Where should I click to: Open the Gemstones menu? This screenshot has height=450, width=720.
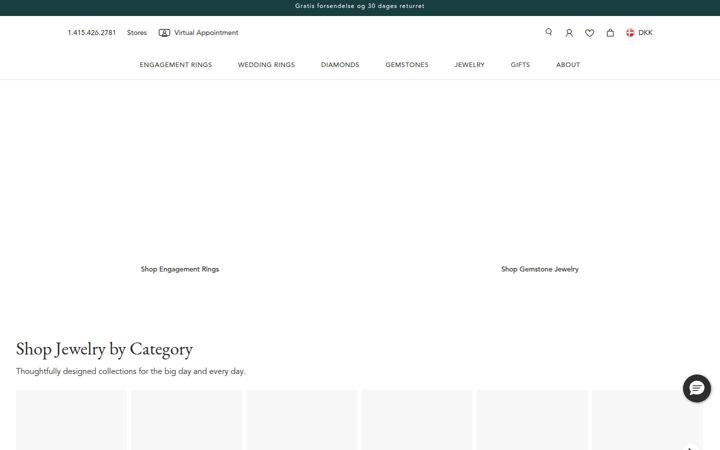point(407,65)
